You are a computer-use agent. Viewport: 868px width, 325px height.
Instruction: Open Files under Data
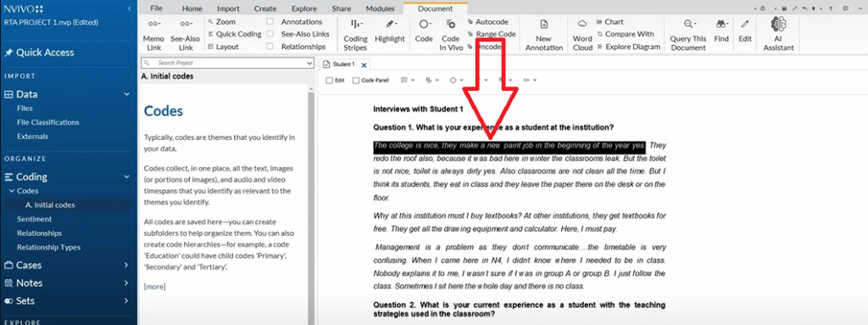25,108
